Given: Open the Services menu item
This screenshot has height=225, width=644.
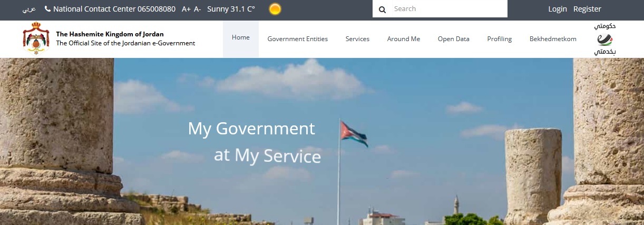Looking at the screenshot, I should (x=357, y=39).
